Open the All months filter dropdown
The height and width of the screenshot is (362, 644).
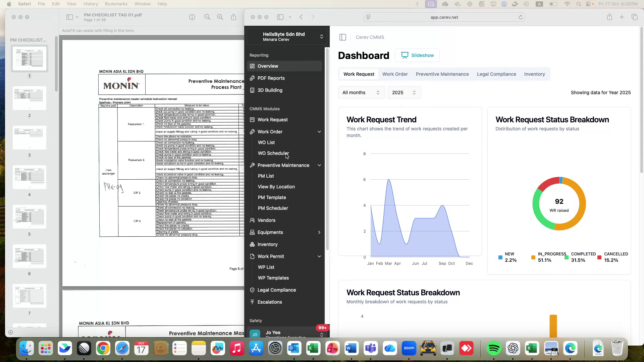click(x=361, y=93)
